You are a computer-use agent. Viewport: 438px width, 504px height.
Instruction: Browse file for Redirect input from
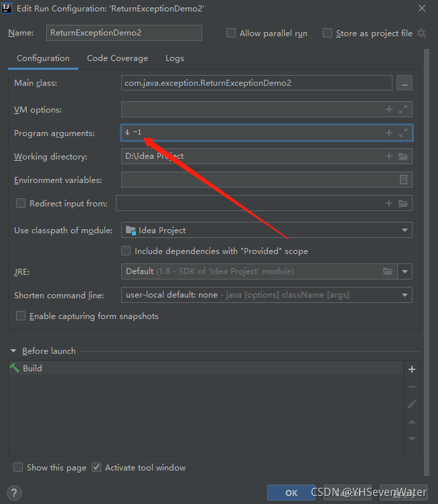click(x=403, y=204)
